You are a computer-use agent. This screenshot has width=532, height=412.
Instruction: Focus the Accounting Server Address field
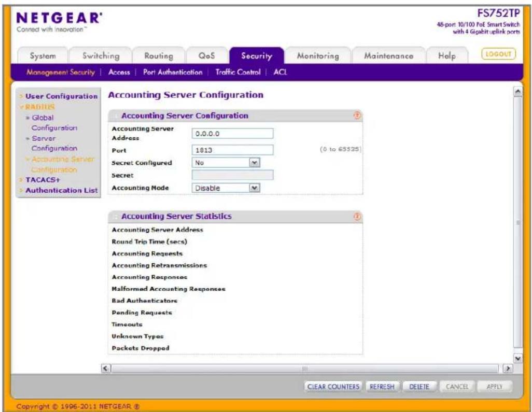click(x=232, y=134)
